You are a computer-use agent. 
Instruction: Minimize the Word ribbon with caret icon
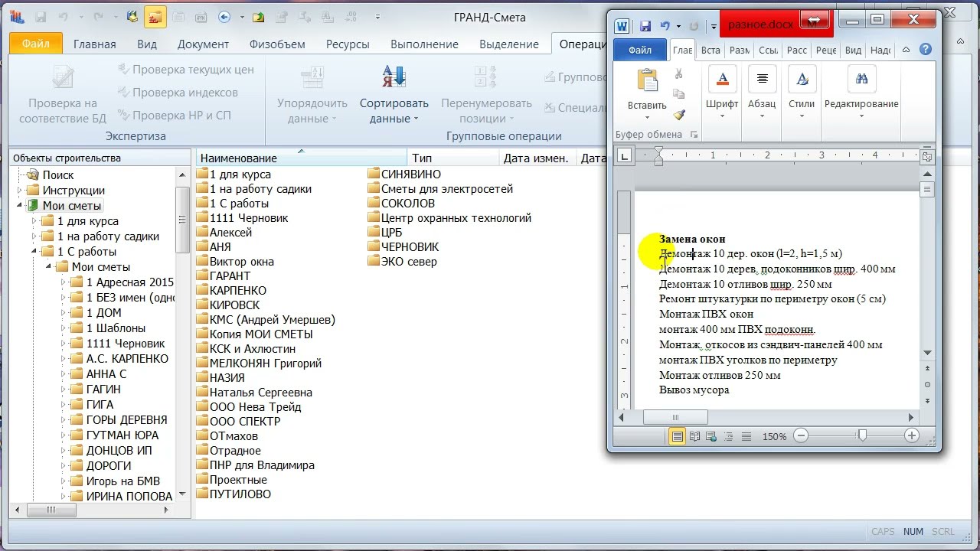tap(906, 50)
